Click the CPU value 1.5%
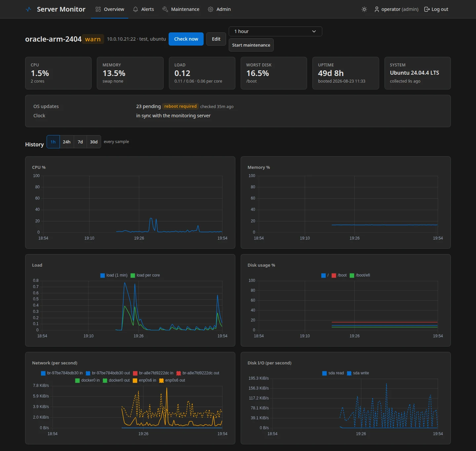 click(40, 73)
